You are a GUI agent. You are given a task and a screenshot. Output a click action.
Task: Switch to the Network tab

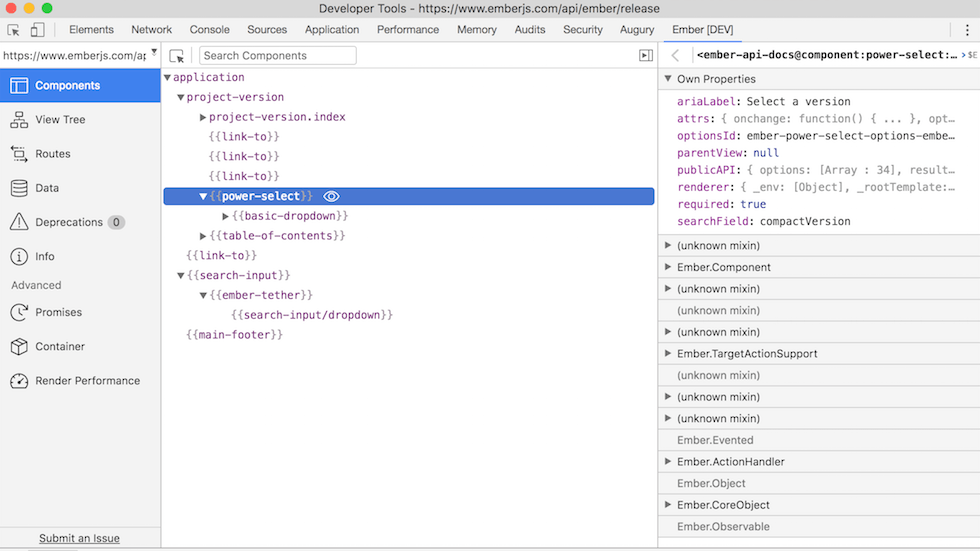pos(151,30)
